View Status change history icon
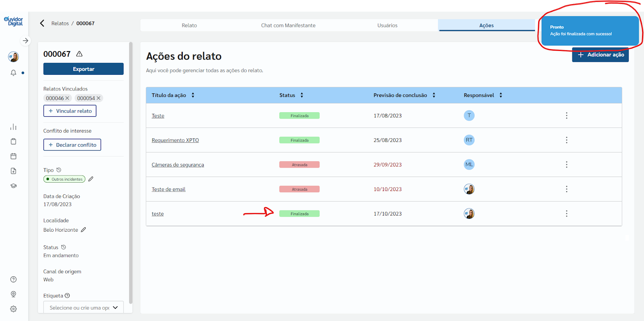Screen dimensions: 644x321 click(64, 247)
